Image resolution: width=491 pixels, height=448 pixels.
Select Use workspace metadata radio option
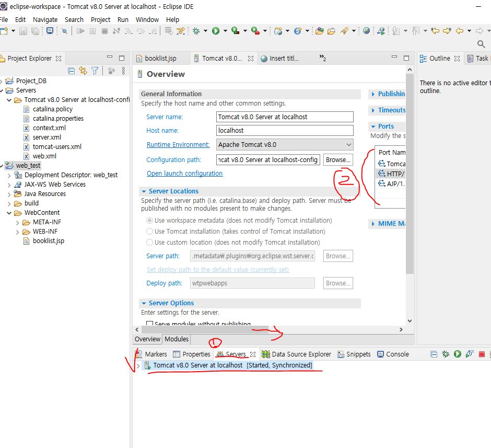(x=150, y=221)
